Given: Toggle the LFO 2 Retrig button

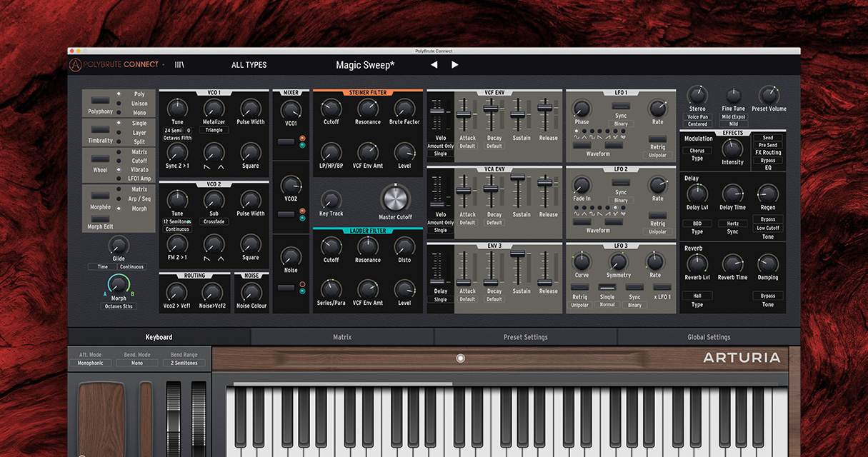Looking at the screenshot, I should point(657,215).
